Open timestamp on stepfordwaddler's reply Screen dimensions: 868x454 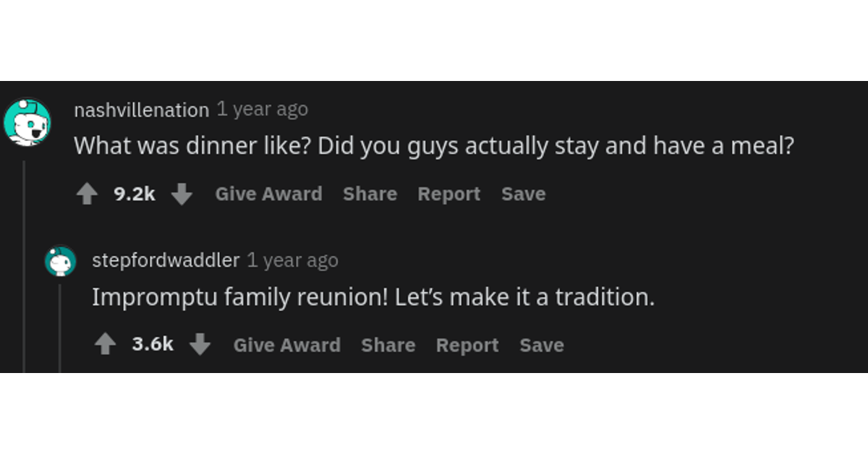293,260
